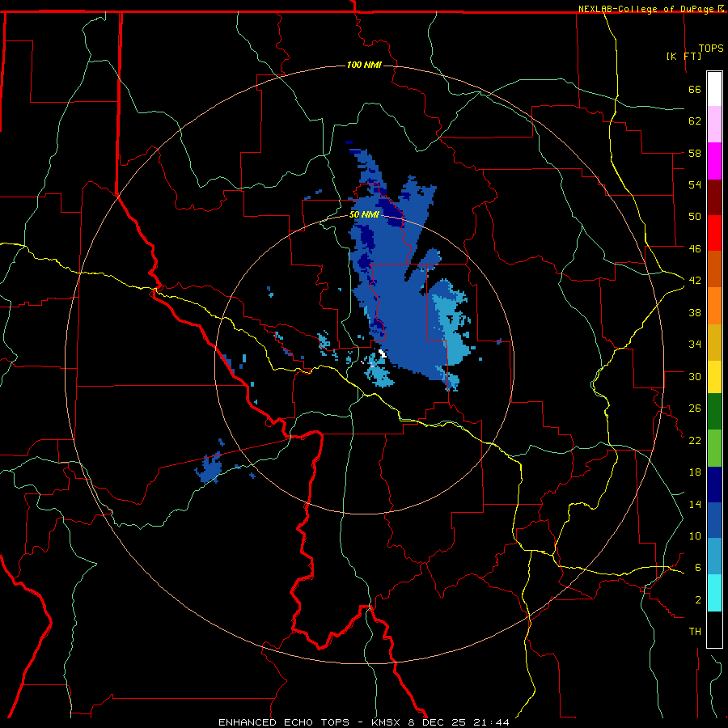Click the 38 value on the legend

click(x=695, y=312)
